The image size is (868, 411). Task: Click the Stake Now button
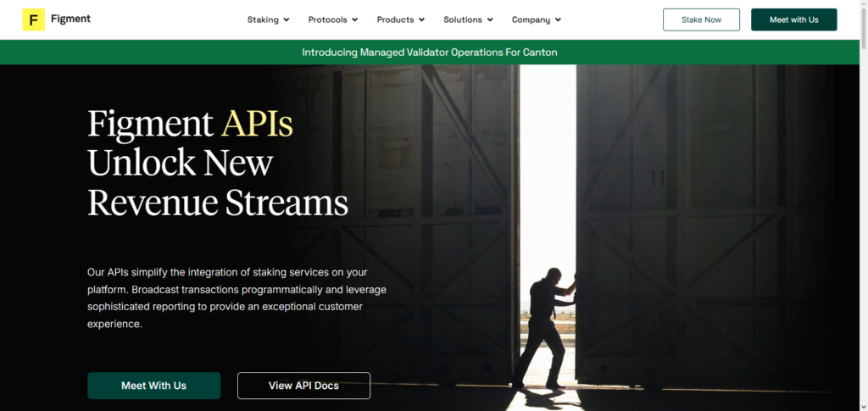click(701, 19)
